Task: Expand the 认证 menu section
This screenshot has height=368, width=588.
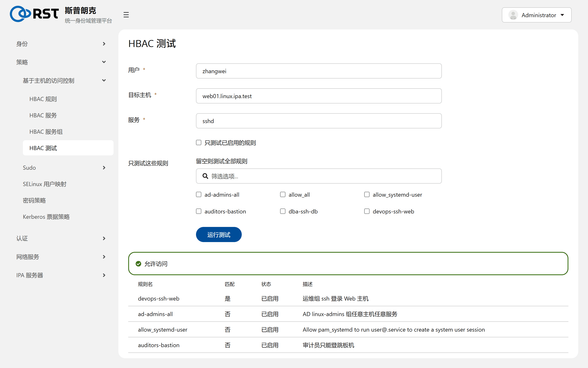Action: 61,238
